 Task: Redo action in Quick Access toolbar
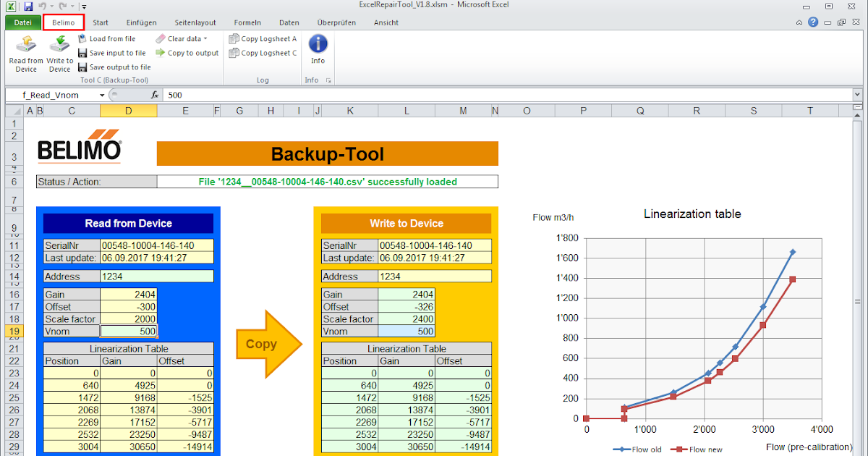point(62,6)
